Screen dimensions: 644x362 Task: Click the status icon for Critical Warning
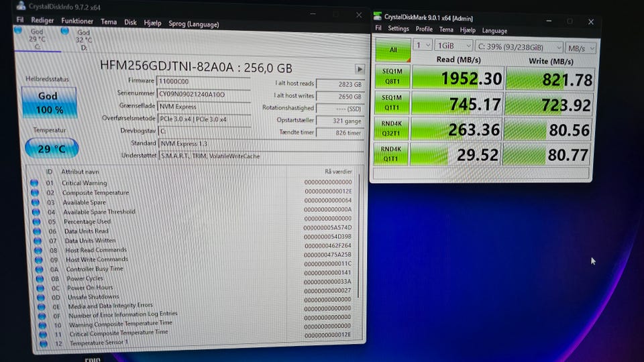pos(34,182)
